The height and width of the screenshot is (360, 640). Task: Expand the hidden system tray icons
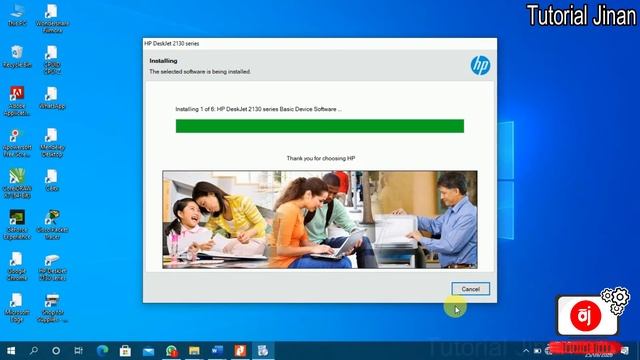coord(526,351)
